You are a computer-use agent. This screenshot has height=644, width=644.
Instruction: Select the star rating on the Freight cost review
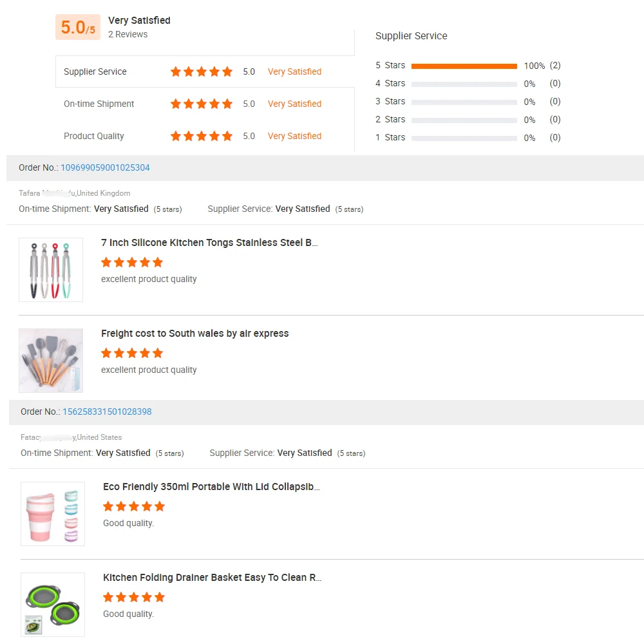click(x=131, y=353)
